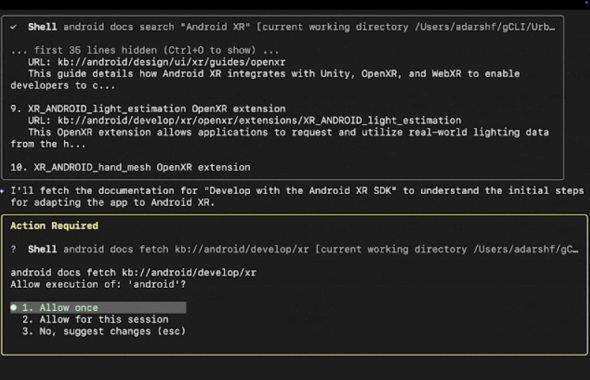Click "Allow execution of: 'android'?" prompt
Image resolution: width=590 pixels, height=380 pixels.
[x=98, y=284]
